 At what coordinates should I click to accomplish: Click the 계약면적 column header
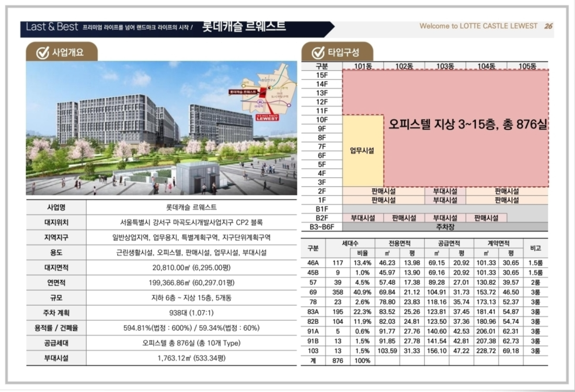498,244
